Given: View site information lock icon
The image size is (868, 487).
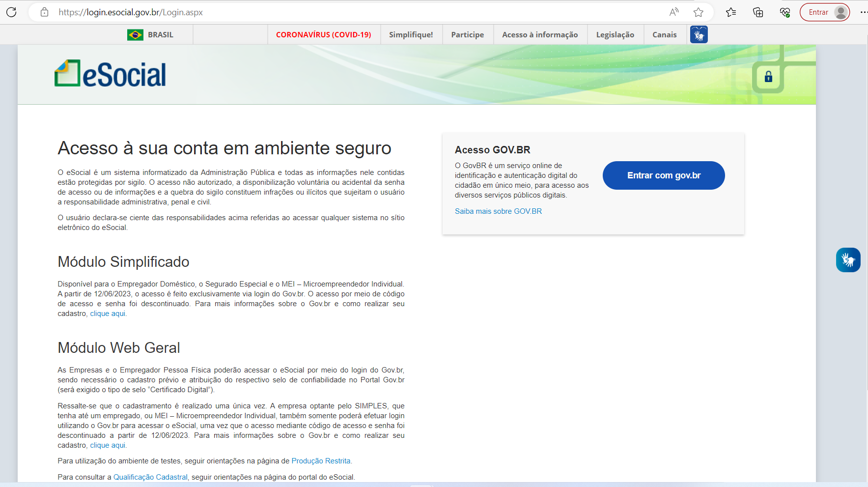Looking at the screenshot, I should coord(44,12).
